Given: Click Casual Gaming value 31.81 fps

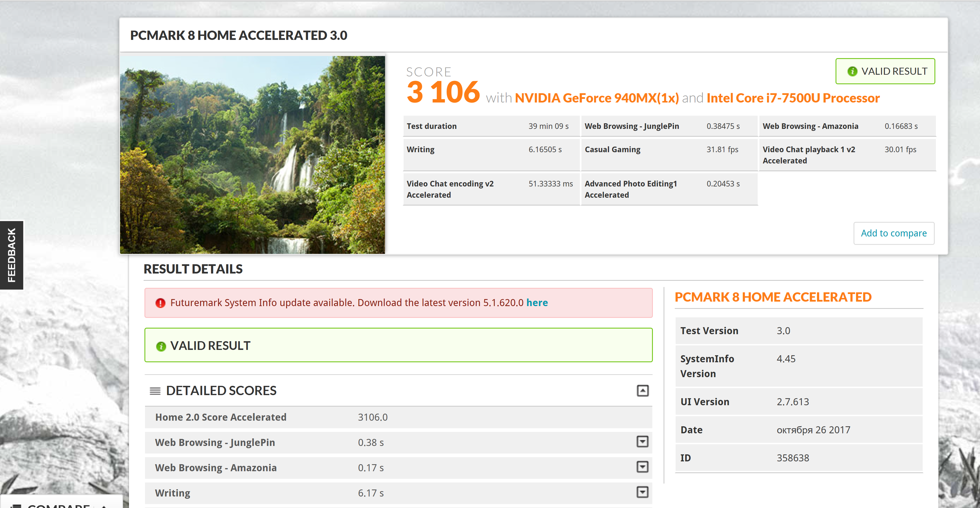Looking at the screenshot, I should click(x=722, y=149).
